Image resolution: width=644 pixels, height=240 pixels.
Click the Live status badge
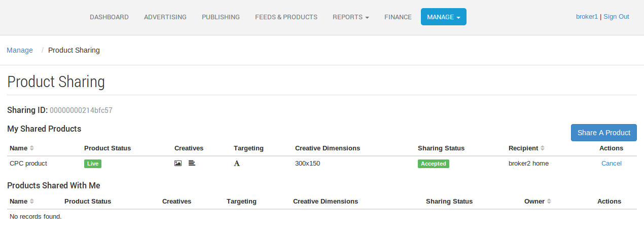pos(93,164)
